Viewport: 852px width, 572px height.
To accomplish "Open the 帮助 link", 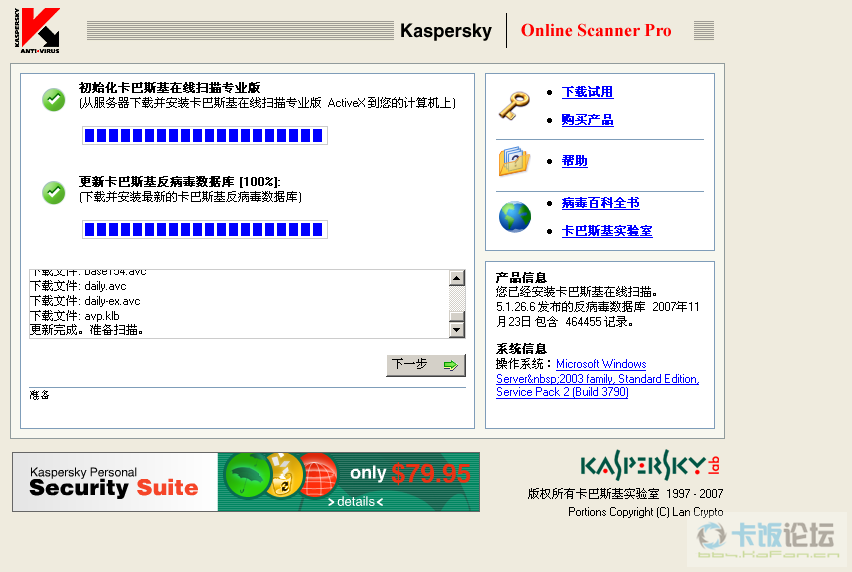I will [574, 161].
